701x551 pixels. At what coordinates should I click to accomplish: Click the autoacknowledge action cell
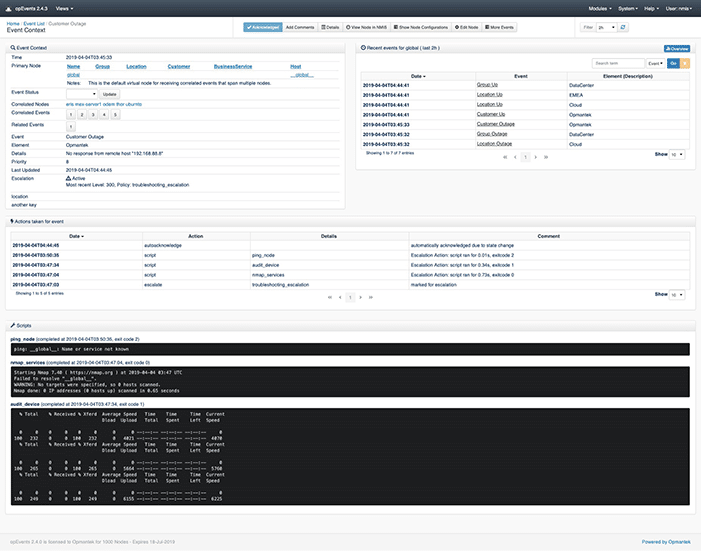[x=196, y=246]
